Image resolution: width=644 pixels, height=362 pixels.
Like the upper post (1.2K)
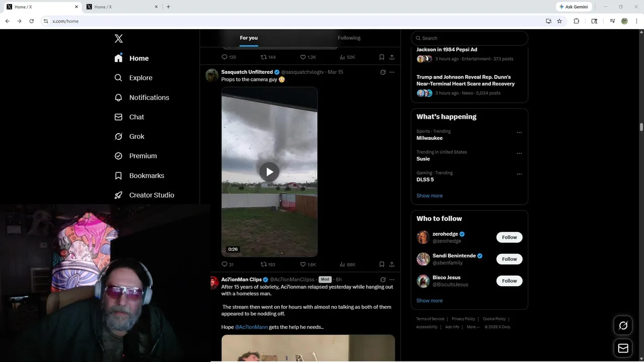click(x=308, y=57)
